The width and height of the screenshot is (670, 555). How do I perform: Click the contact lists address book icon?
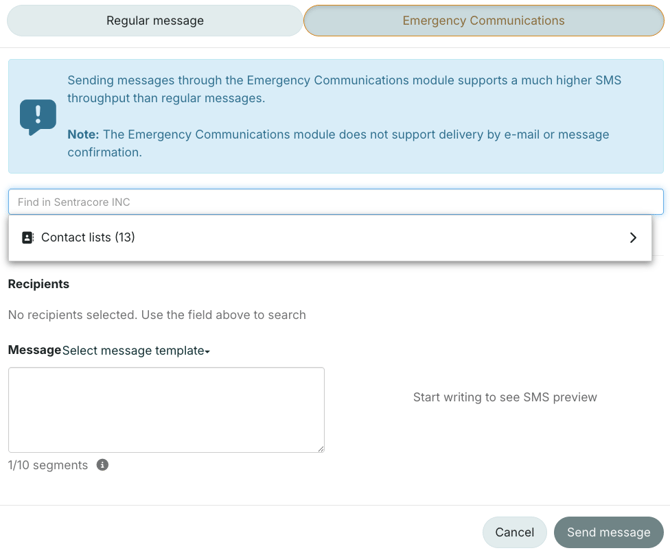[x=28, y=238]
